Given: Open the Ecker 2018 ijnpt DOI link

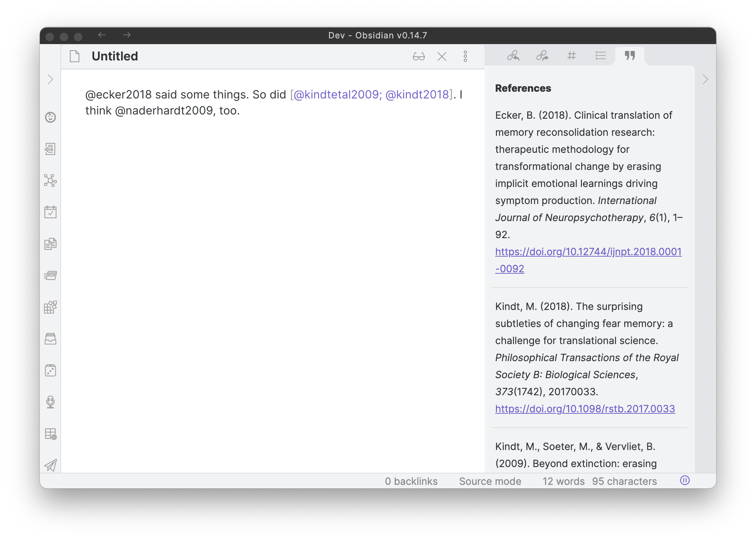Looking at the screenshot, I should 588,252.
